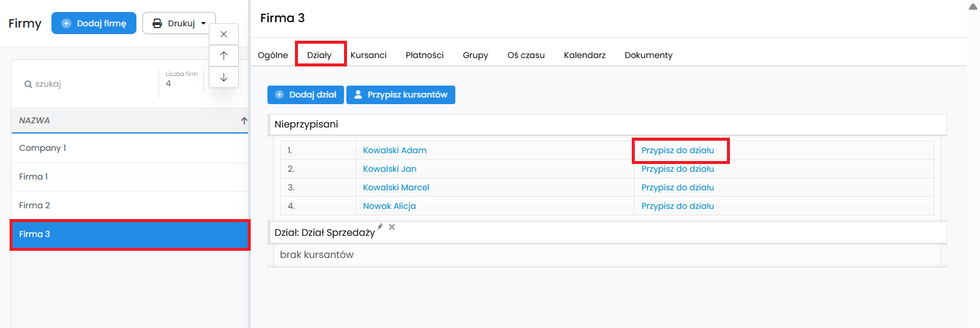
Task: Click the X close icon in the search popup
Action: pos(224,34)
